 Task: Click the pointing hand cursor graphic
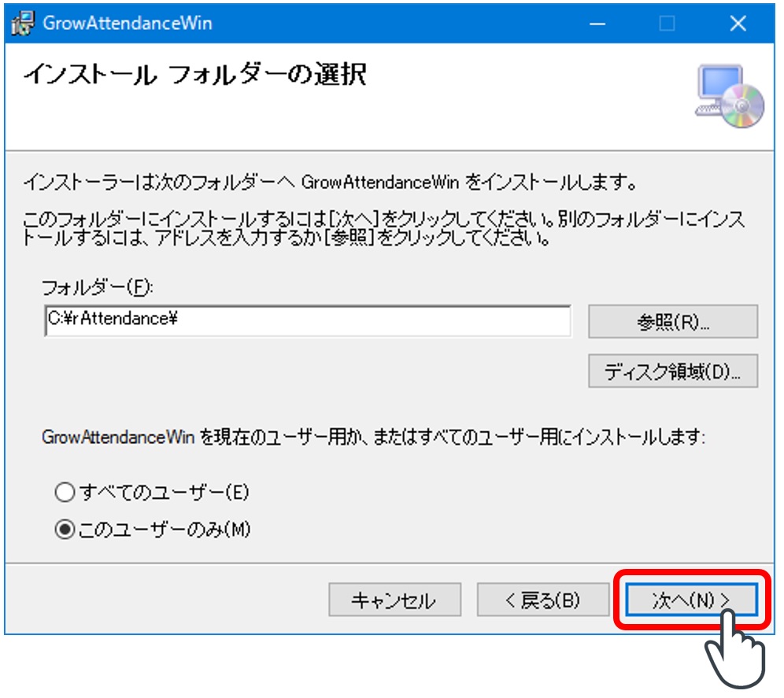735,645
